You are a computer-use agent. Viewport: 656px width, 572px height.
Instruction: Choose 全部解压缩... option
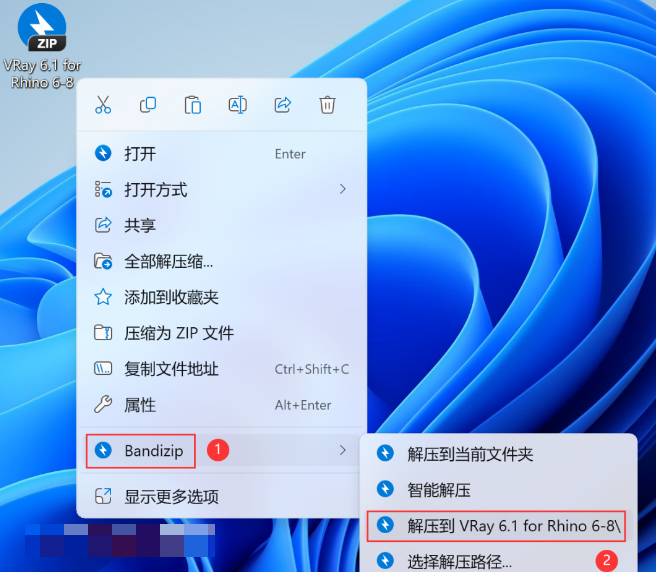click(x=222, y=262)
